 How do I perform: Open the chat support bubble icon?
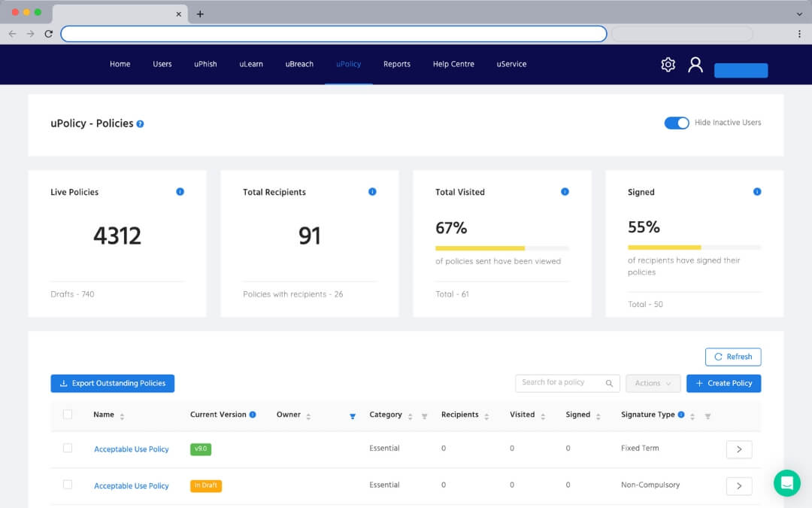point(787,482)
